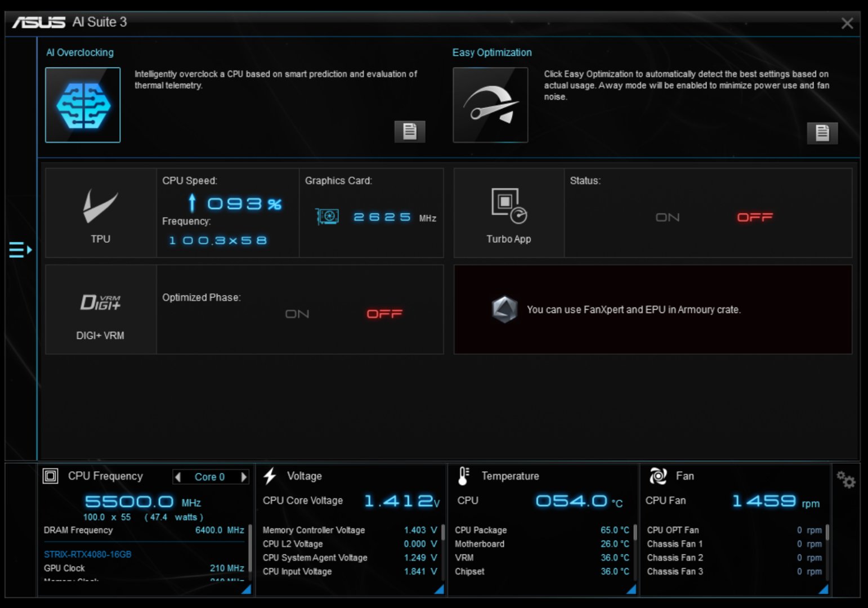The height and width of the screenshot is (608, 868).
Task: Select the Chipset temperature row
Action: pyautogui.click(x=542, y=571)
